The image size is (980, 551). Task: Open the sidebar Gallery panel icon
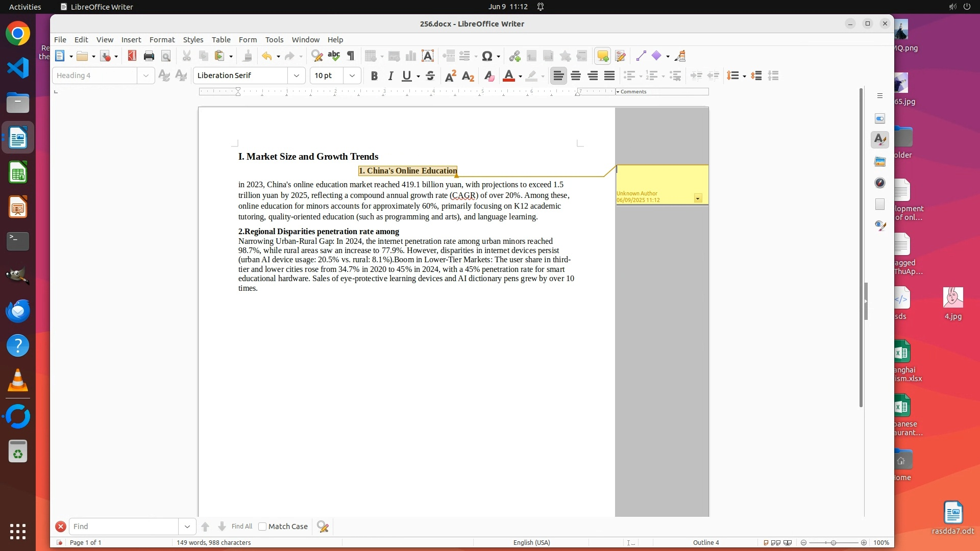click(x=880, y=162)
